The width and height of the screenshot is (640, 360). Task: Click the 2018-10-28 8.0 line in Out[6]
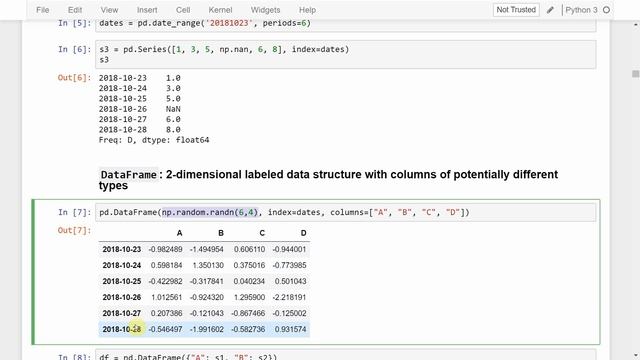pyautogui.click(x=140, y=130)
